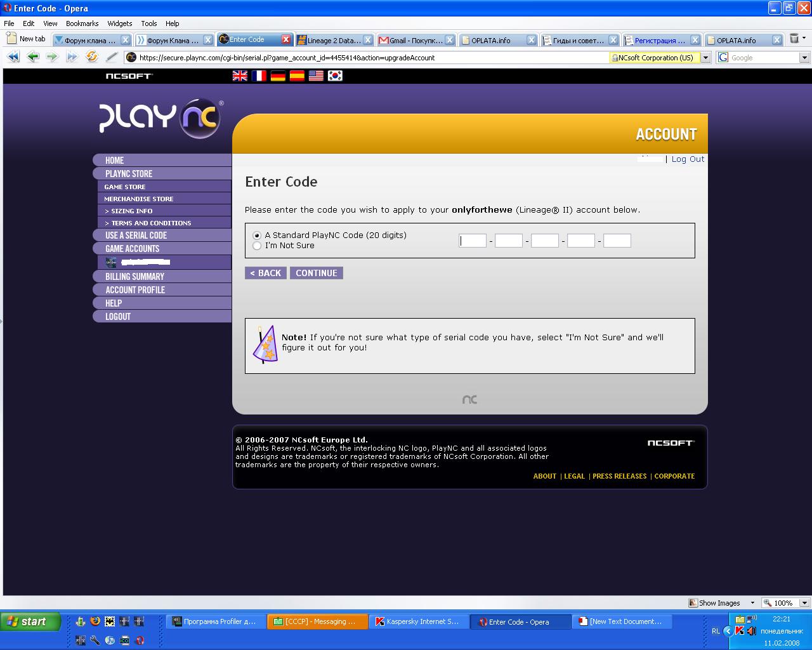Switch to the Gmail tab
812x650 pixels.
point(416,40)
